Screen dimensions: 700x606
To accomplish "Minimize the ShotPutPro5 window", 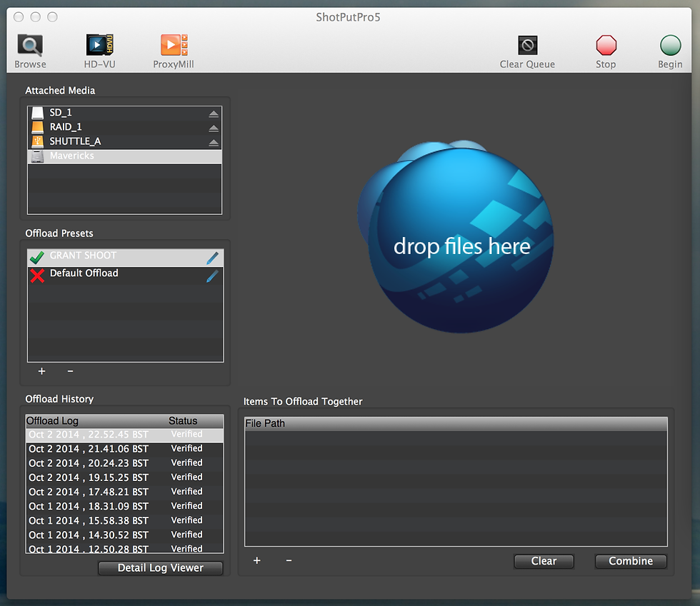I will pyautogui.click(x=36, y=17).
